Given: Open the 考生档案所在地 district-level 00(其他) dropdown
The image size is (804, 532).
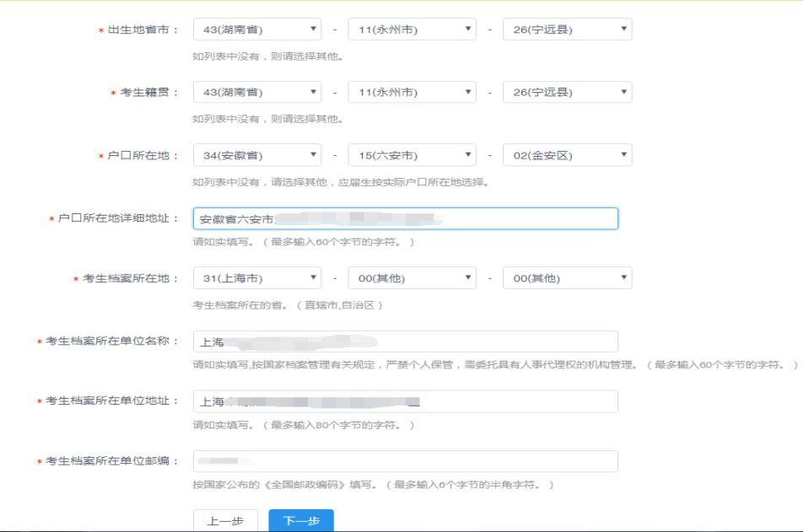Looking at the screenshot, I should tap(567, 278).
